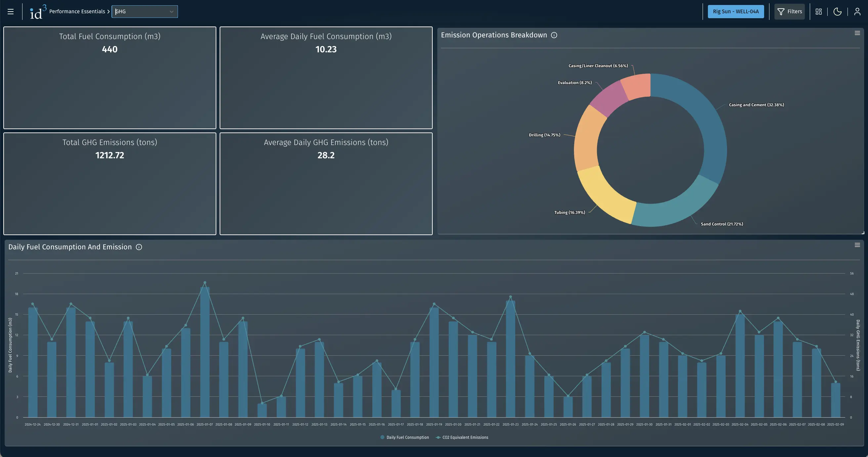This screenshot has width=868, height=457.
Task: Open the dashboard layout grid icon
Action: [819, 11]
